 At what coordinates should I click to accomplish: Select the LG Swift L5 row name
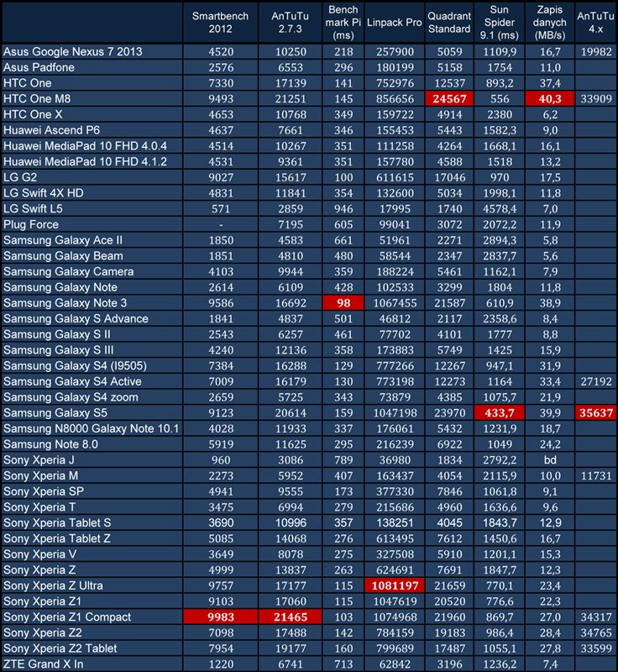coord(33,208)
